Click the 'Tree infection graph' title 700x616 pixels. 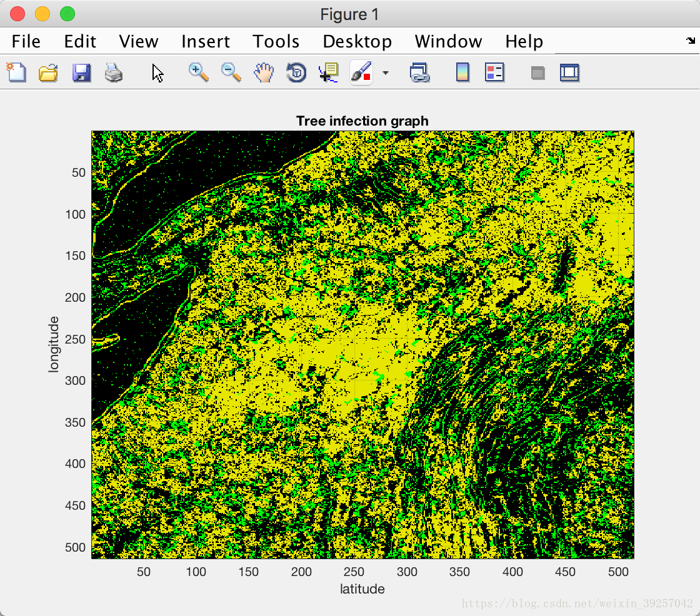[362, 121]
